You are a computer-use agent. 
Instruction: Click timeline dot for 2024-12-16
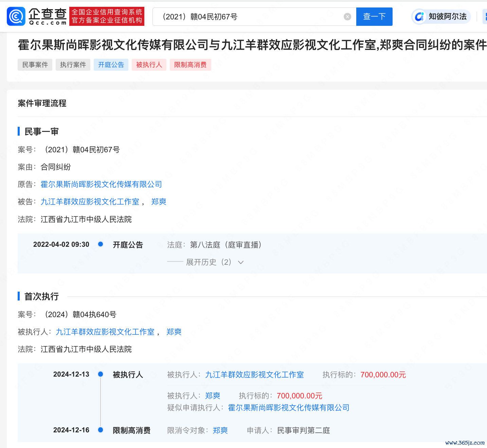[x=101, y=430]
